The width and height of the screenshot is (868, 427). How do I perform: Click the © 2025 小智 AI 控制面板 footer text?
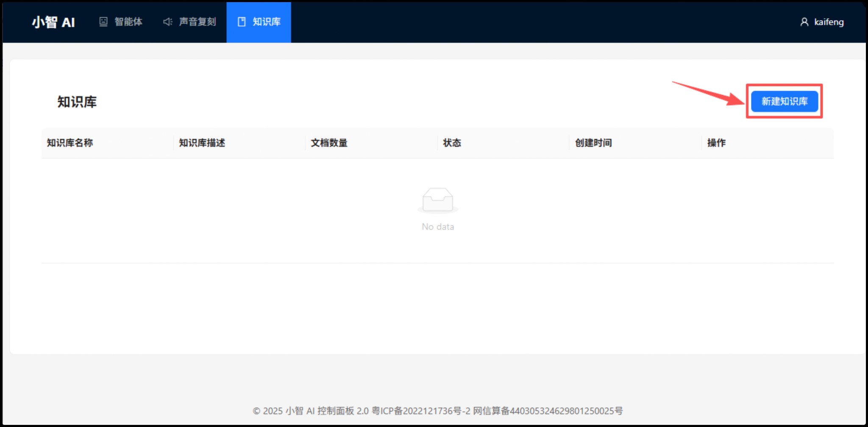pos(311,411)
